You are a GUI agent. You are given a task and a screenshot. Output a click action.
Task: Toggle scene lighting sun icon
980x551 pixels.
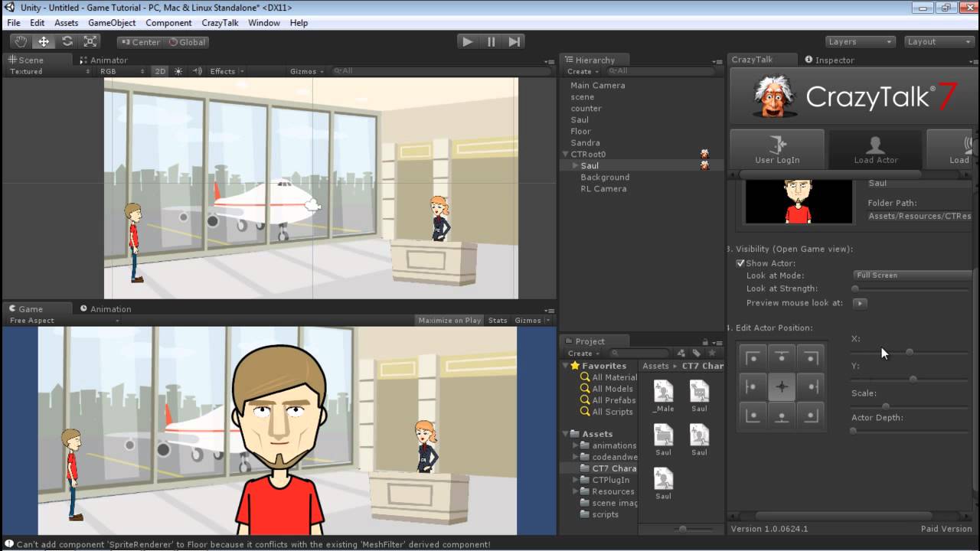click(x=178, y=71)
